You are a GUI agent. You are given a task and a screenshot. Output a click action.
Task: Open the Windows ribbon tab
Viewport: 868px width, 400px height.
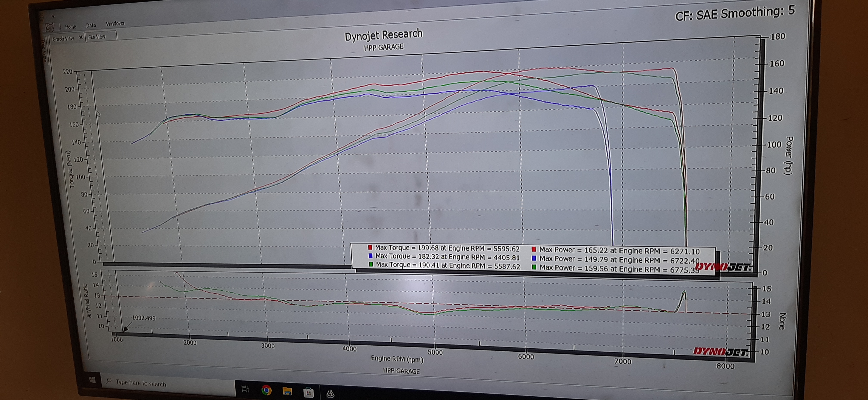pyautogui.click(x=115, y=24)
